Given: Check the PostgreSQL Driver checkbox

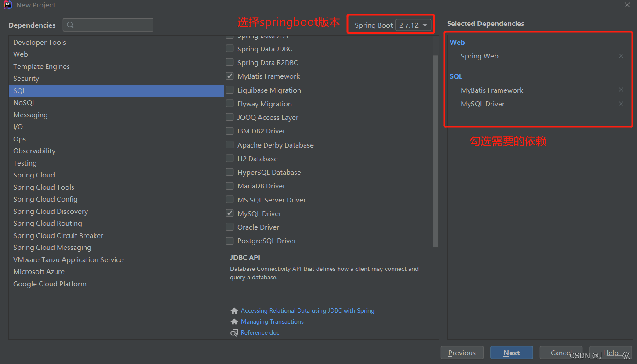Looking at the screenshot, I should click(229, 241).
